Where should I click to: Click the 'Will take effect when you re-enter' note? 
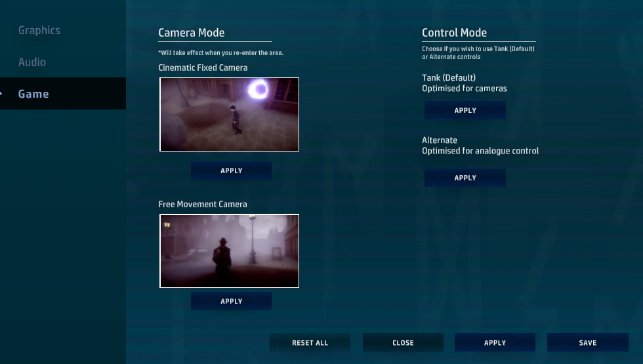click(x=221, y=53)
